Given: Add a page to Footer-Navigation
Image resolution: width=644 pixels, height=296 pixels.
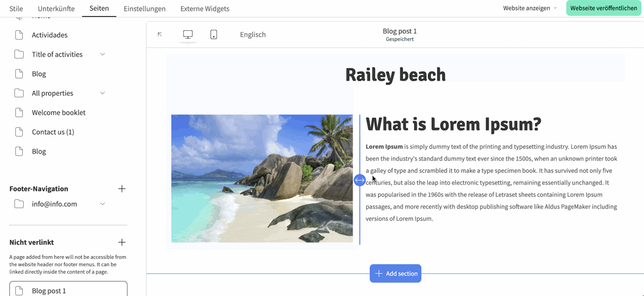Looking at the screenshot, I should [122, 189].
